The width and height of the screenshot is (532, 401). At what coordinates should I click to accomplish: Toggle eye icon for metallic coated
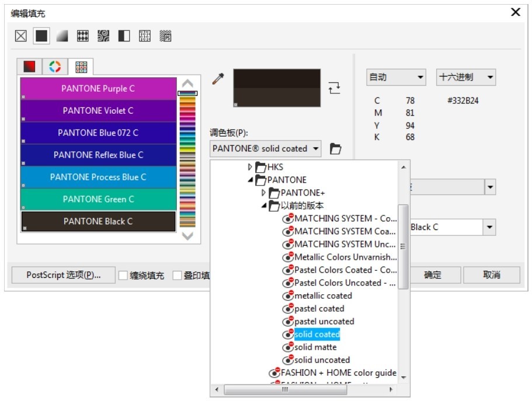tap(288, 295)
